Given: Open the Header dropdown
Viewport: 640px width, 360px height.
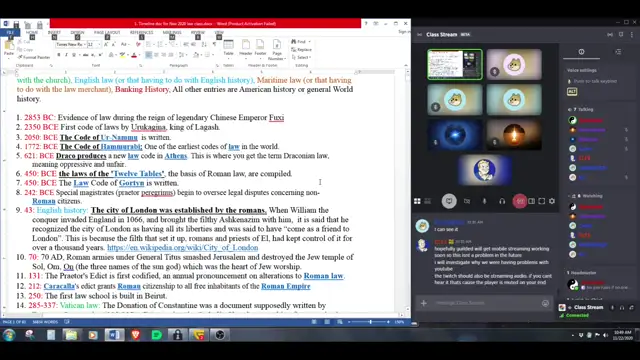Looking at the screenshot, I should pos(245,48).
